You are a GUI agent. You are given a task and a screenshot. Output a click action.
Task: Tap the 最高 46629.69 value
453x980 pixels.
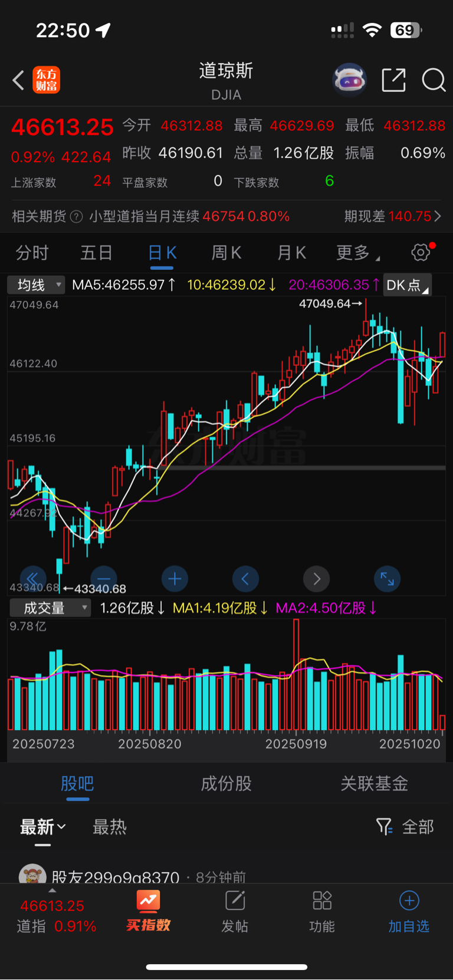tap(302, 126)
